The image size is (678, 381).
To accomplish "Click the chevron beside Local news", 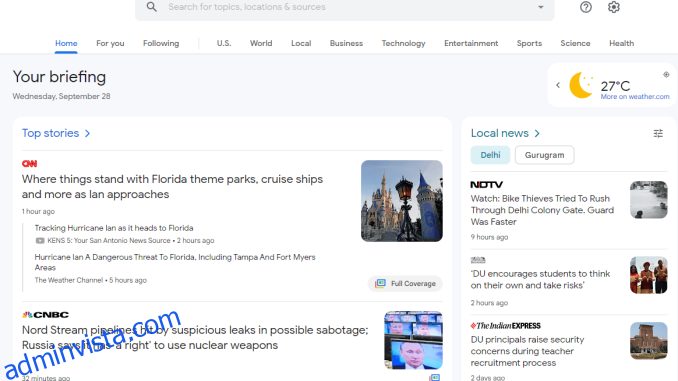I will pyautogui.click(x=537, y=134).
